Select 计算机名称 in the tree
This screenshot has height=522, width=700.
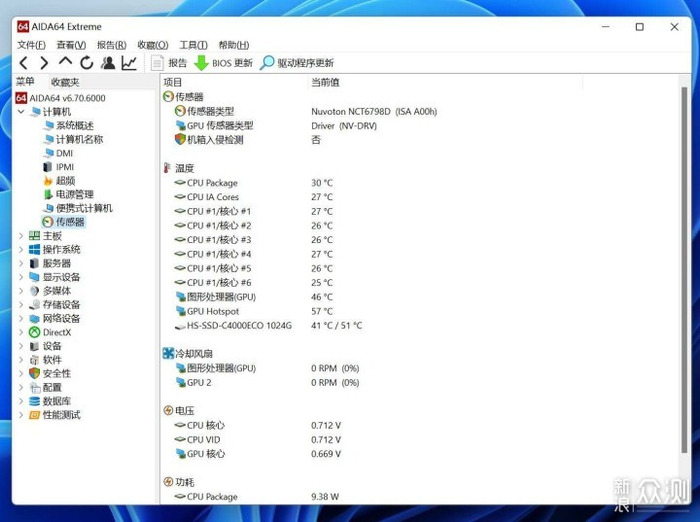[73, 139]
